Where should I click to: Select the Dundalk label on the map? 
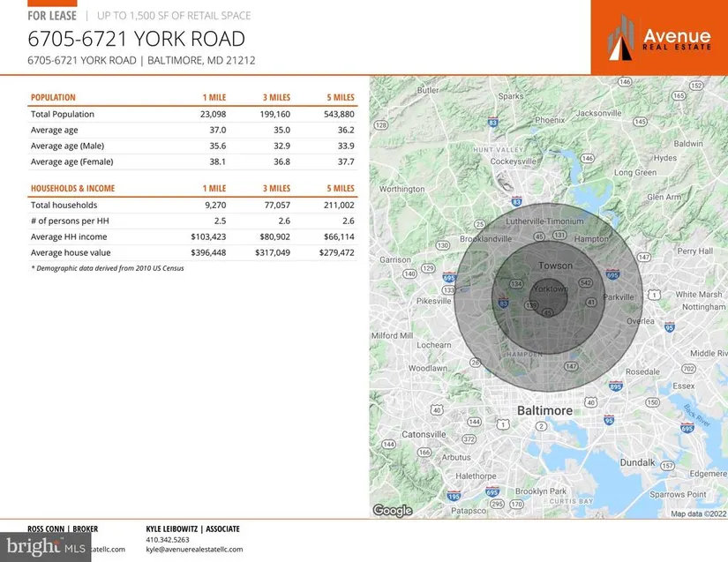click(x=636, y=462)
